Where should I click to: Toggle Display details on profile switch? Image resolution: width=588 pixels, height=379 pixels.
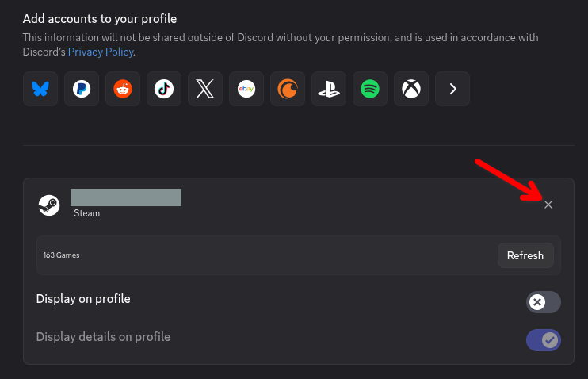point(544,340)
